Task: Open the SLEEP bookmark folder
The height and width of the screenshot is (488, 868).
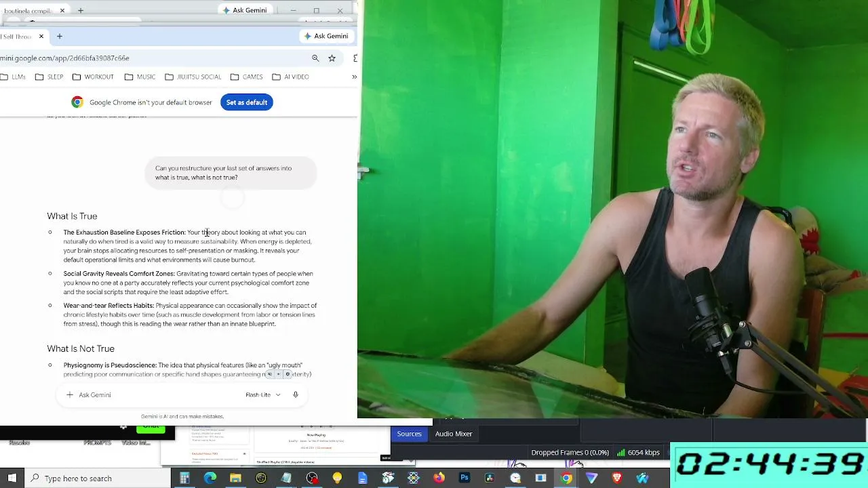Action: (50, 77)
